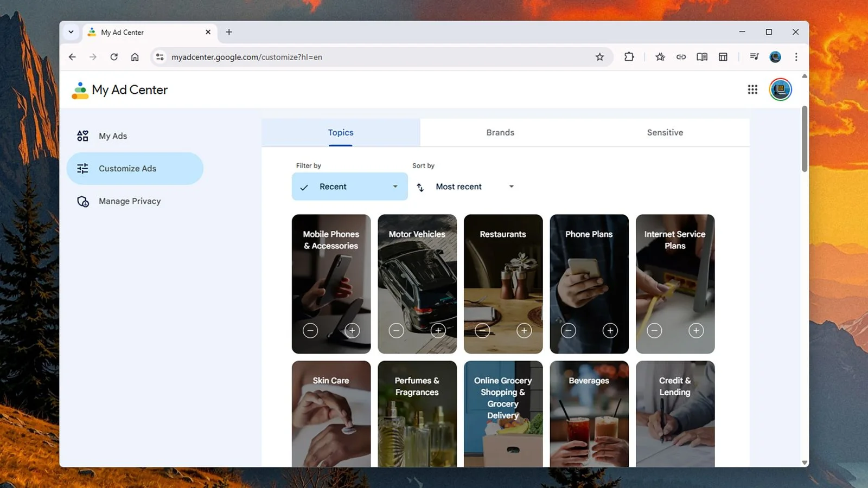Image resolution: width=868 pixels, height=488 pixels.
Task: Click the page vertical scrollbar thumb
Action: (x=805, y=139)
